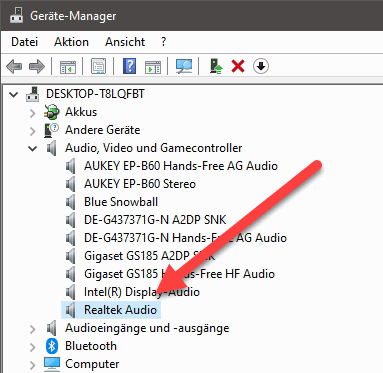
Task: Click the Forward arrow toolbar icon
Action: pyautogui.click(x=37, y=66)
